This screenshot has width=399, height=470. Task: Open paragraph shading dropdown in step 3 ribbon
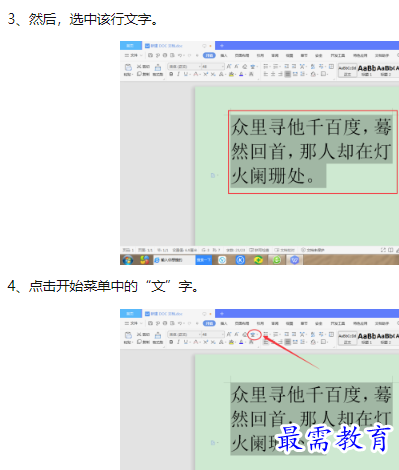pyautogui.click(x=313, y=74)
